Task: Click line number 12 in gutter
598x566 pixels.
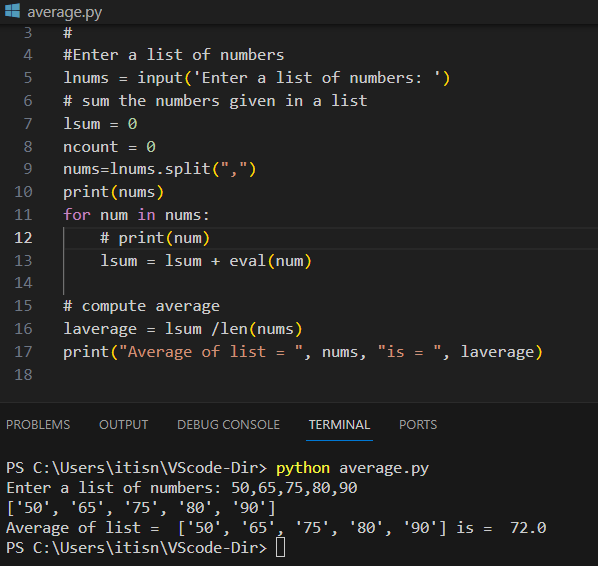Action: point(23,238)
